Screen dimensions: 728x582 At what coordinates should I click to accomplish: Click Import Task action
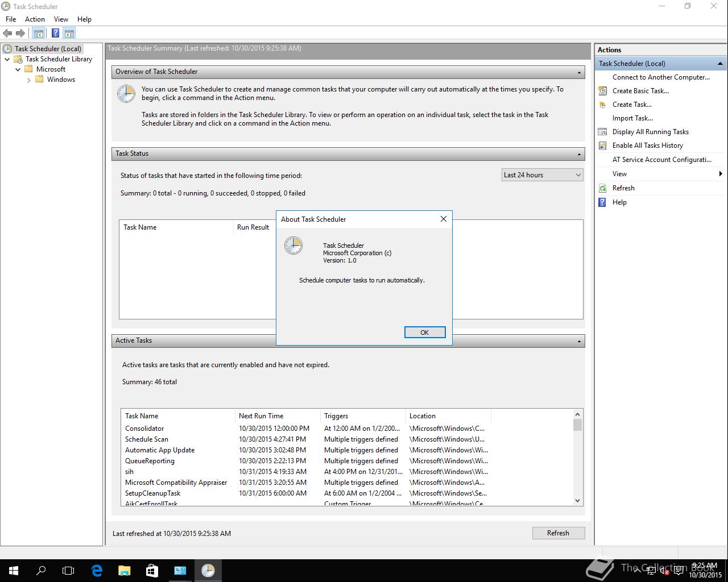tap(632, 118)
